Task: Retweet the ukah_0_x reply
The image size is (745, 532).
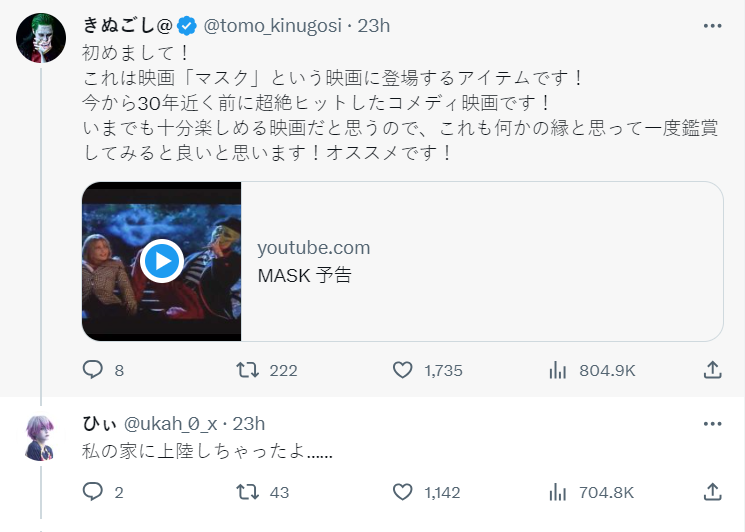Action: click(247, 491)
